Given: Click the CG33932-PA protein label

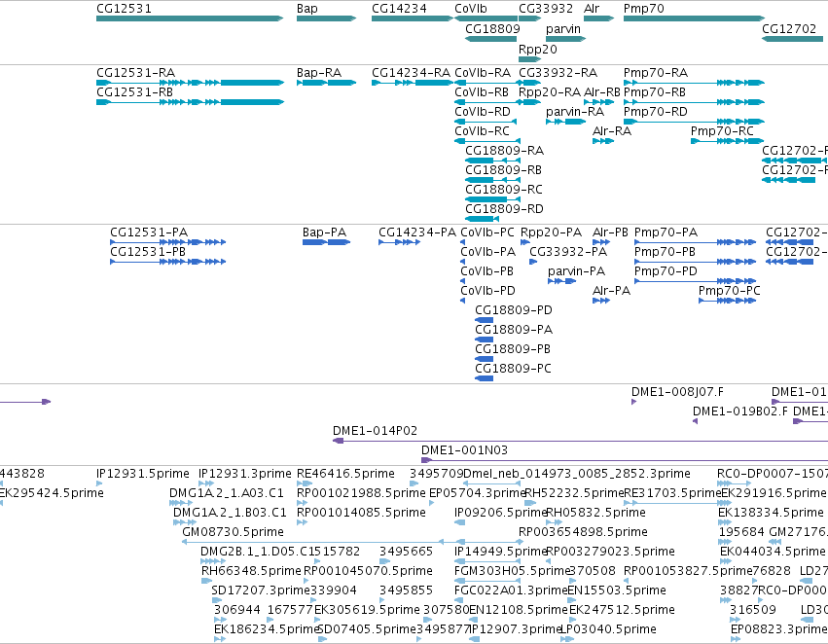Looking at the screenshot, I should 568,252.
